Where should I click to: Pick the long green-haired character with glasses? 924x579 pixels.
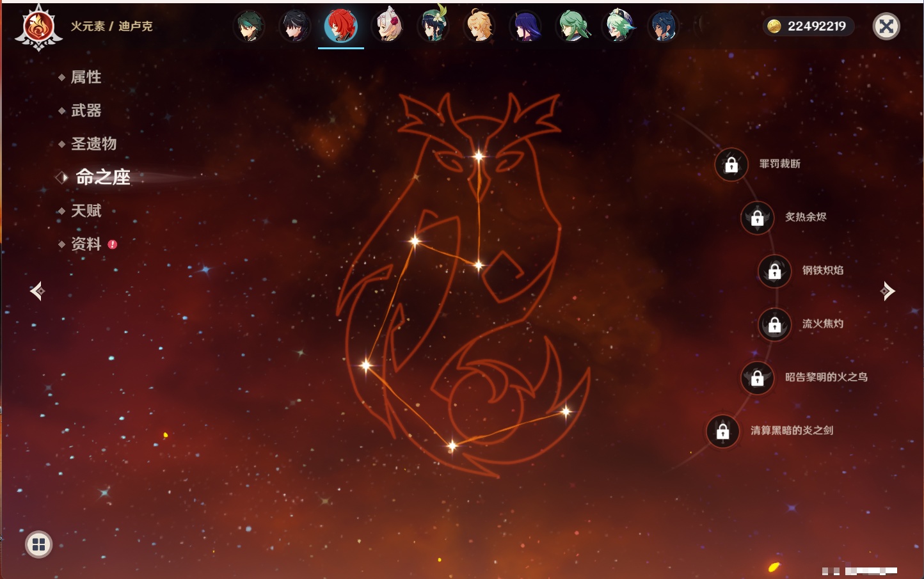coord(572,26)
